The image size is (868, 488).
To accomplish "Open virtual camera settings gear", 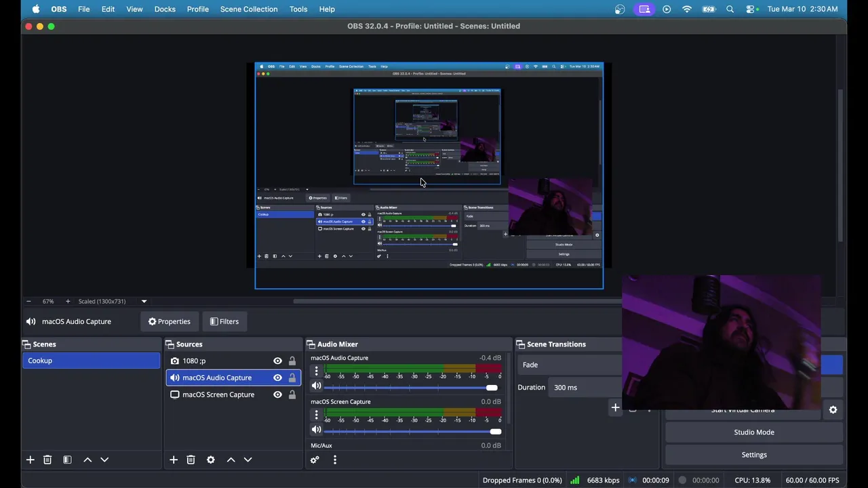I will [833, 409].
